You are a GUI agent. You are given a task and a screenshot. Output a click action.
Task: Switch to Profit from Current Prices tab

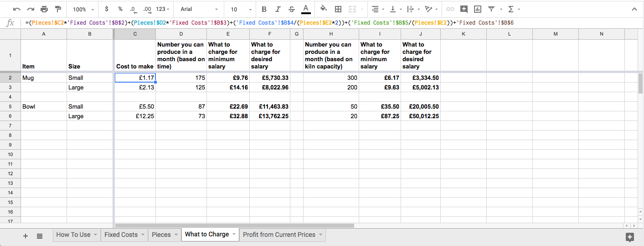coord(283,235)
